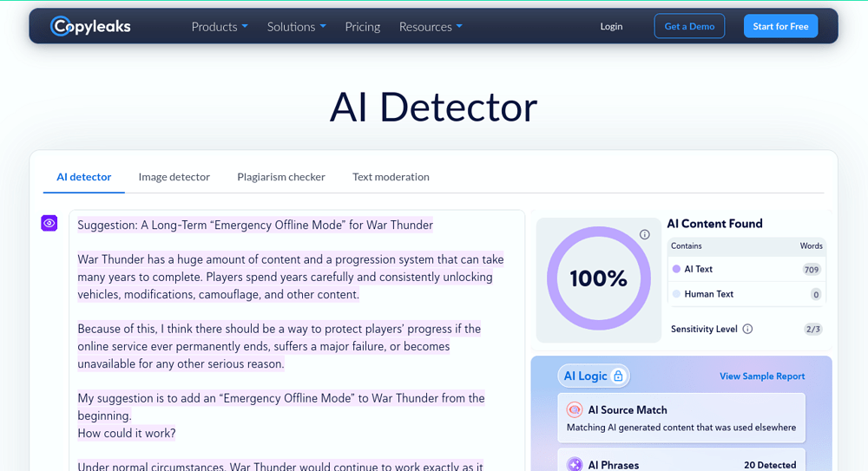Click the 709 AI Text word count
The height and width of the screenshot is (471, 868).
(812, 270)
